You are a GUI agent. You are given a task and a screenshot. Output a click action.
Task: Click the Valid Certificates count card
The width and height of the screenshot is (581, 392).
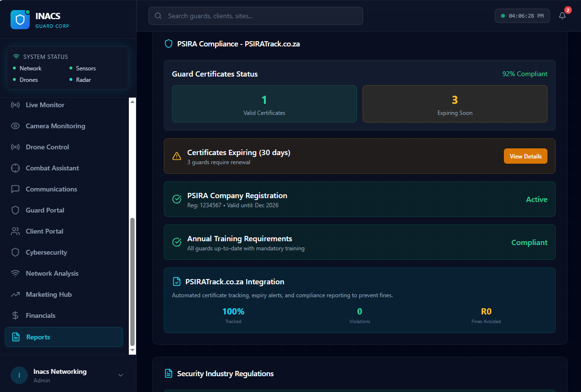[x=264, y=104]
